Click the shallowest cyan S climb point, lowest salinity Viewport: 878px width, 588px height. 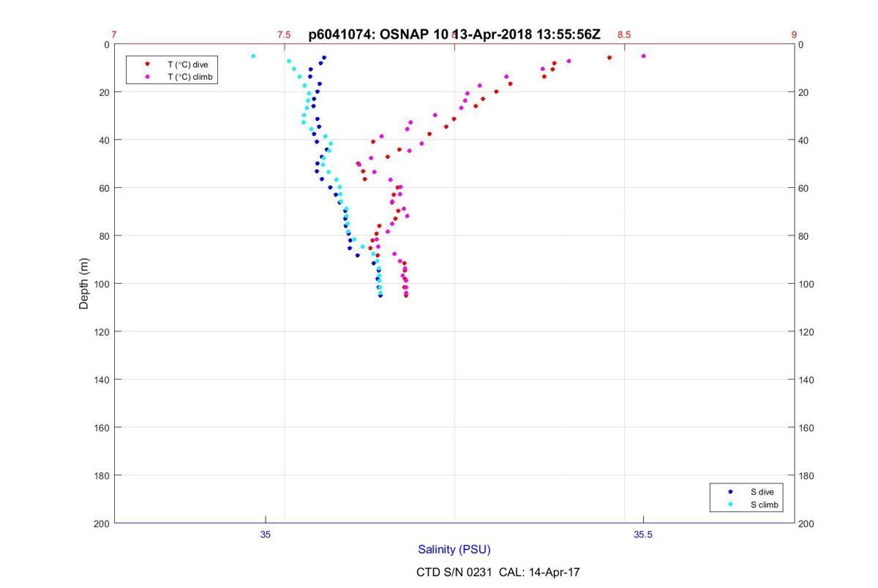point(253,56)
